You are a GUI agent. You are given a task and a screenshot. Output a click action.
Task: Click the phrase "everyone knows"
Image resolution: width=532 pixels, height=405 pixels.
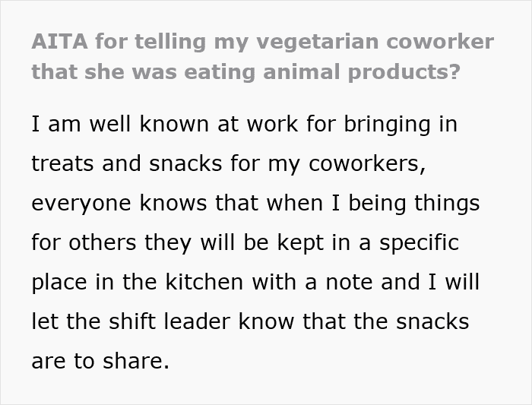122,203
